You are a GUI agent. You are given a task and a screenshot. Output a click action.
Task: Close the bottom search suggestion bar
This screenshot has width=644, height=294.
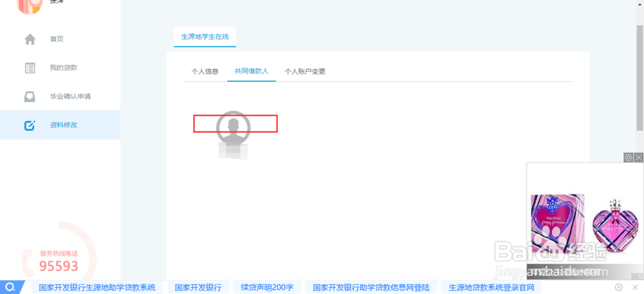(635, 287)
